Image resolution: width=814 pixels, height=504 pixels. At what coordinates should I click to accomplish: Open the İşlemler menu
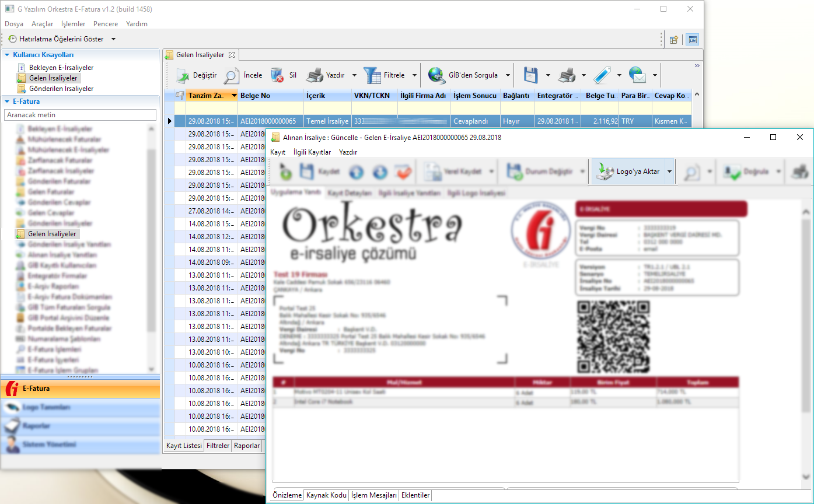tap(73, 24)
